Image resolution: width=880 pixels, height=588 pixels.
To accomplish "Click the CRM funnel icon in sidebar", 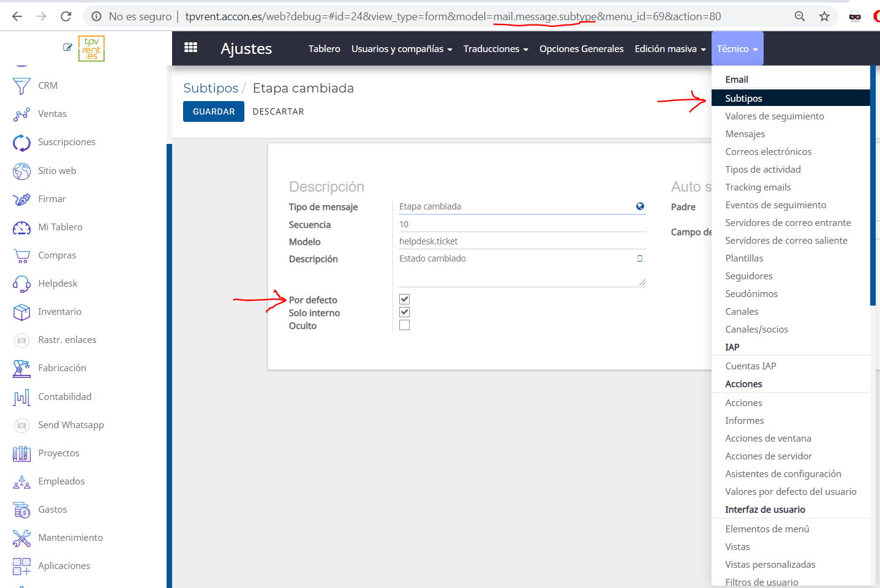I will click(x=21, y=86).
